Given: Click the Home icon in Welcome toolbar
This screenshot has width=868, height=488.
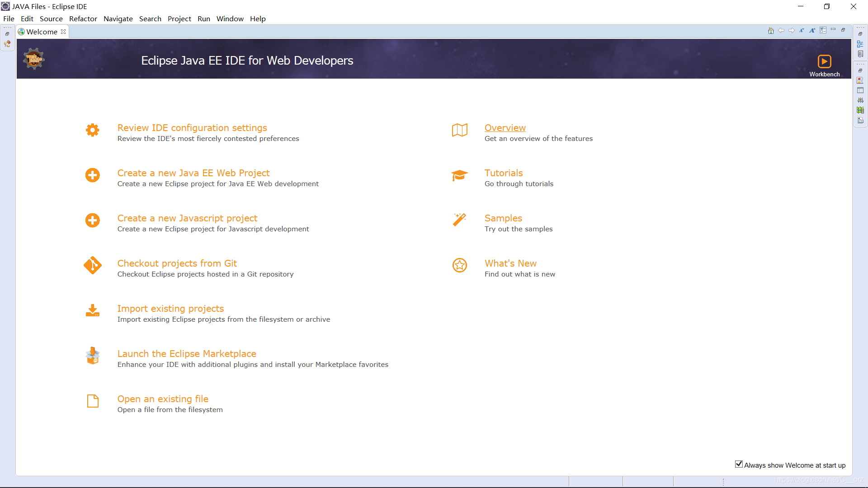Looking at the screenshot, I should [771, 31].
